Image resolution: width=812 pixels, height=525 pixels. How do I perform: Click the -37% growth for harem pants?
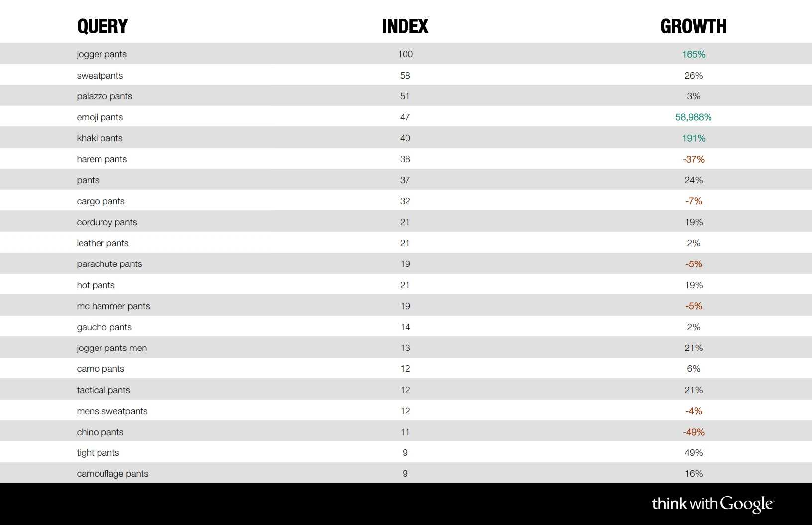tap(693, 159)
